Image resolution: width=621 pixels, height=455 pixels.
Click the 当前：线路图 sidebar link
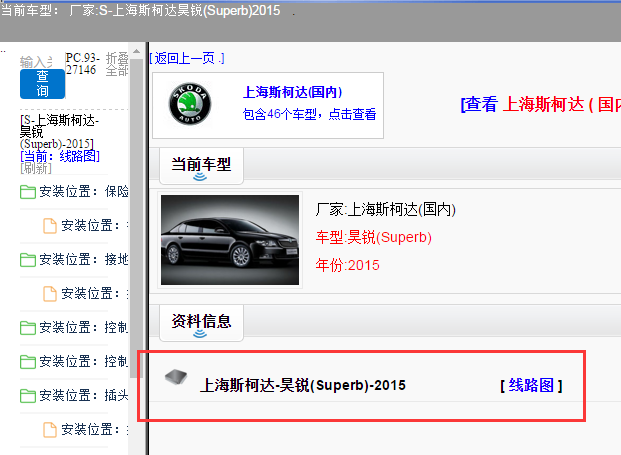[60, 156]
